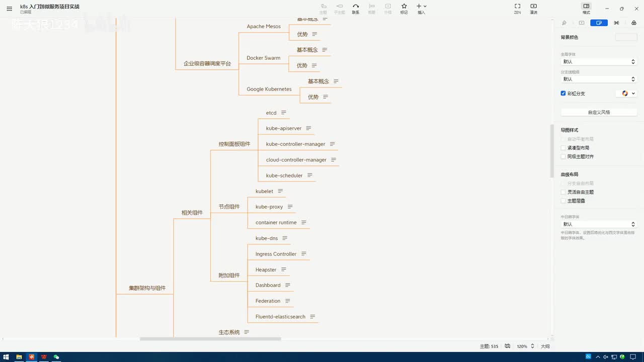
Task: Open the color theme tab
Action: pyautogui.click(x=633, y=23)
